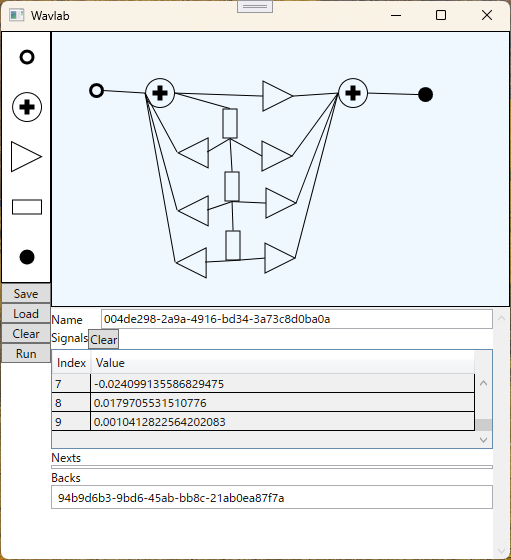The image size is (511, 560).
Task: Click the hollow input node on canvas
Action: [96, 91]
